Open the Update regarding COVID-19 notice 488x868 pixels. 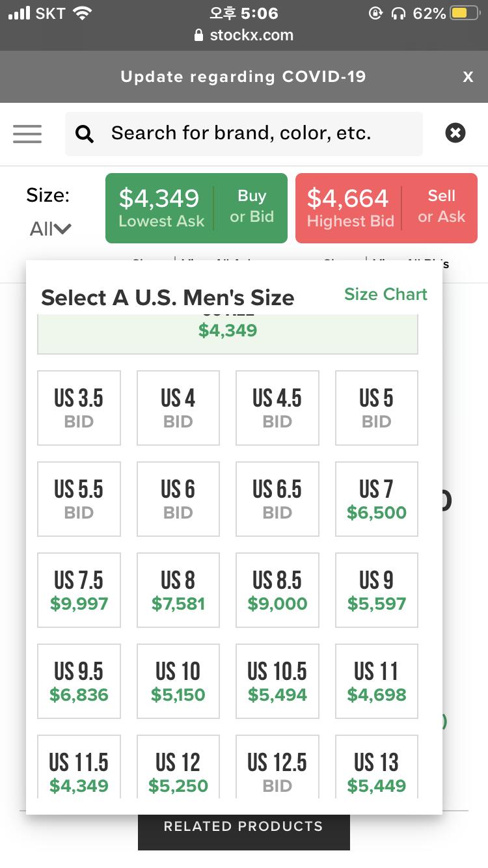pyautogui.click(x=243, y=77)
